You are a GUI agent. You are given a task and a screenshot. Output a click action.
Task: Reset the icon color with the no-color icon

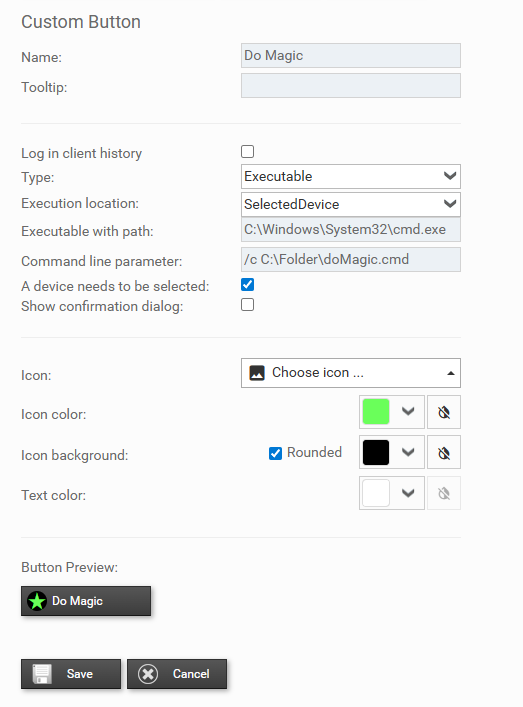pos(444,412)
